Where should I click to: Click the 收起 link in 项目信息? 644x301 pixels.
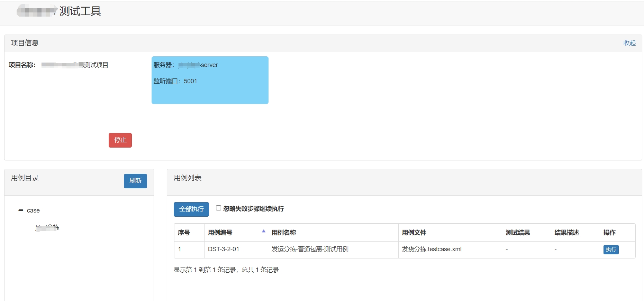coord(629,43)
